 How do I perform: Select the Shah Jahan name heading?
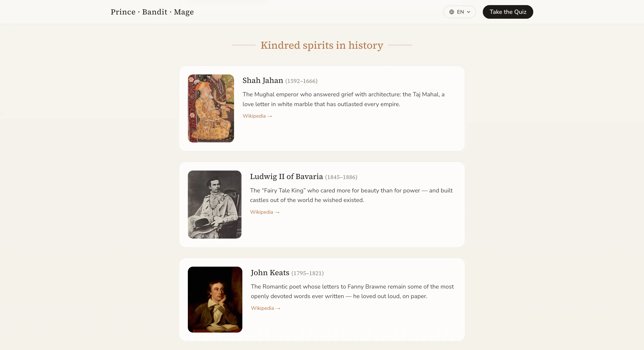point(263,80)
